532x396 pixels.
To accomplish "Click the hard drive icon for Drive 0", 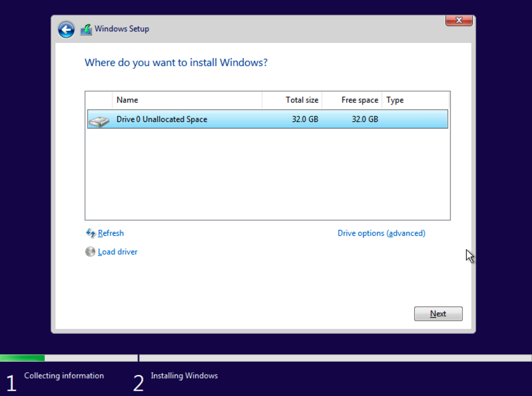I will [x=99, y=121].
